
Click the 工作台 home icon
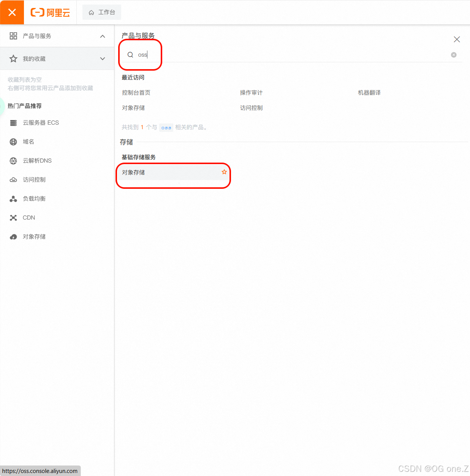(91, 13)
